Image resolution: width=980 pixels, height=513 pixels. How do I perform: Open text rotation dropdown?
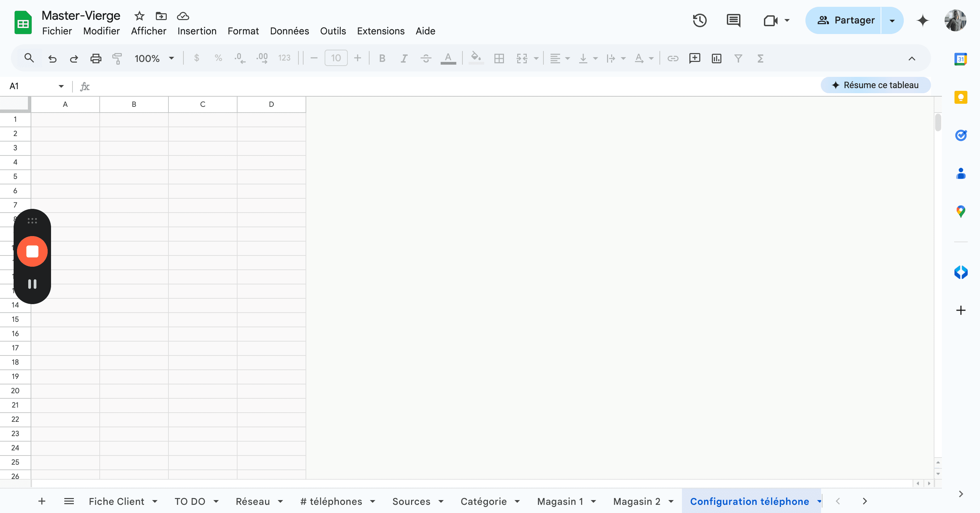coord(644,58)
